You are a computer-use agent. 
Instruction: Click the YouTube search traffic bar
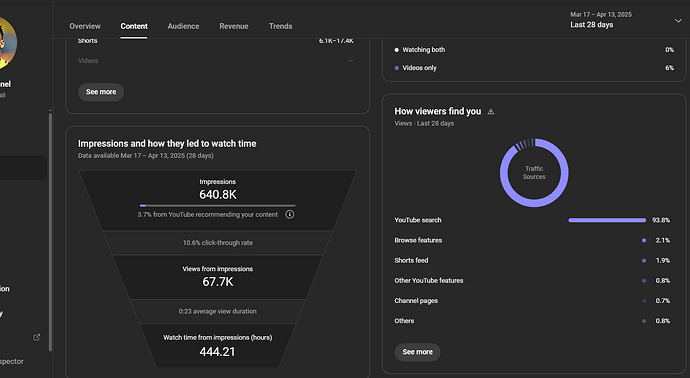(x=607, y=220)
